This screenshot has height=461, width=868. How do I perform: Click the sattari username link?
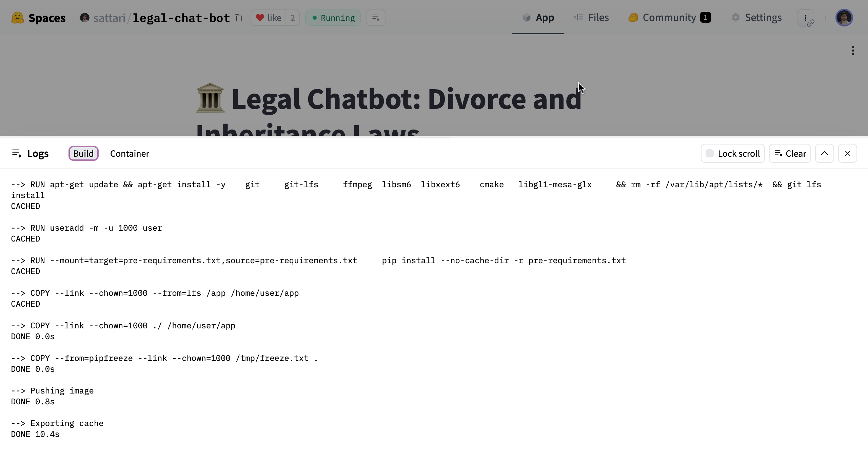point(109,18)
